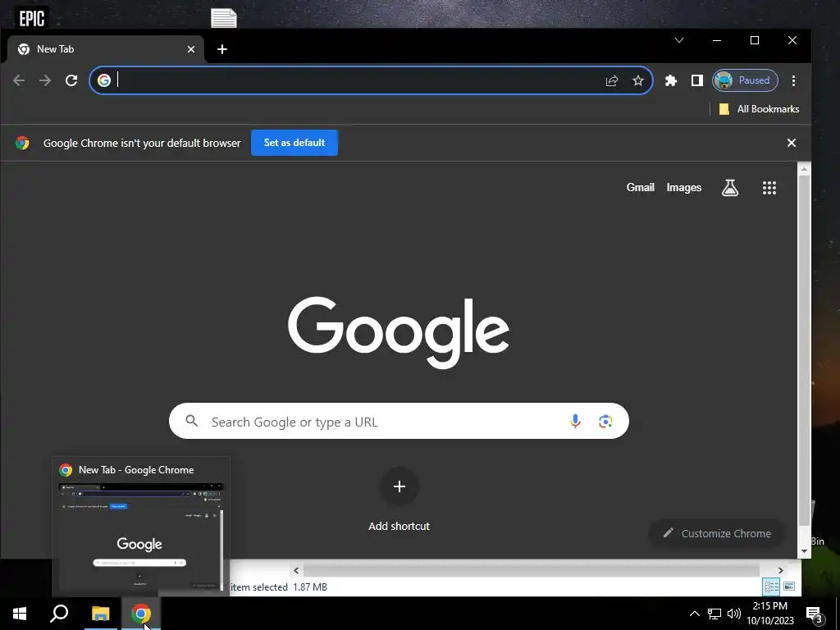This screenshot has height=630, width=840.
Task: Search by image with Google Lens icon
Action: tap(605, 421)
